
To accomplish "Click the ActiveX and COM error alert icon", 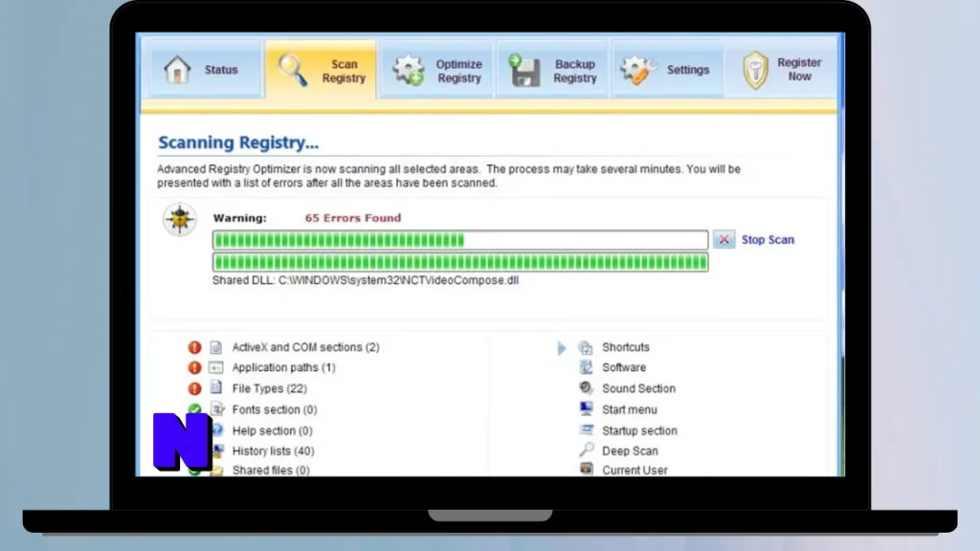I will click(195, 347).
